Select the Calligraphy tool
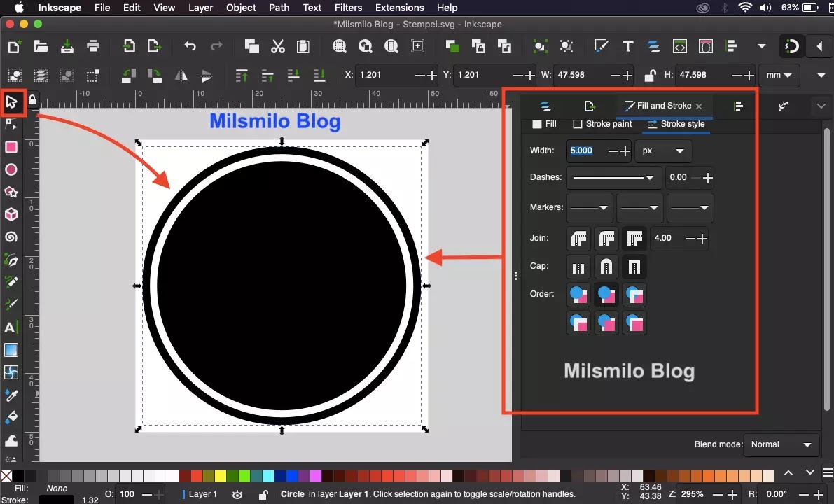834x504 pixels. point(11,304)
